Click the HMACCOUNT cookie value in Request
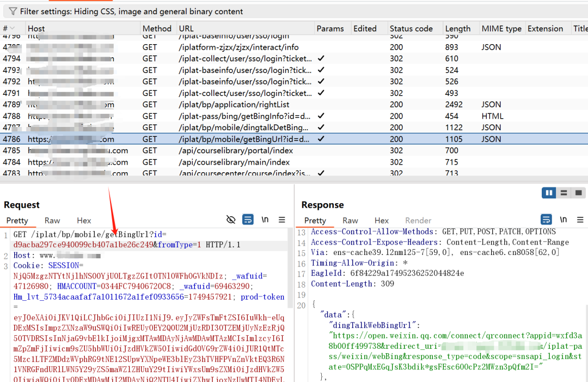Image resolution: width=588 pixels, height=382 pixels. point(136,286)
